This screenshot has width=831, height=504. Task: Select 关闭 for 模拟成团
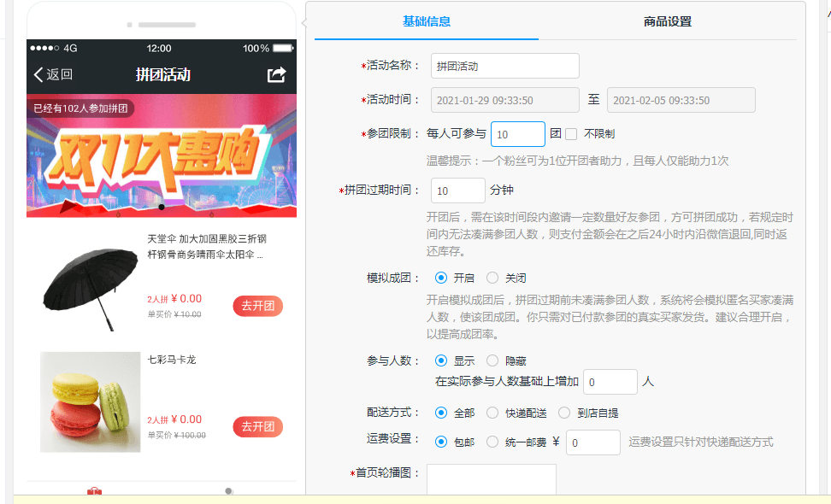pos(492,278)
